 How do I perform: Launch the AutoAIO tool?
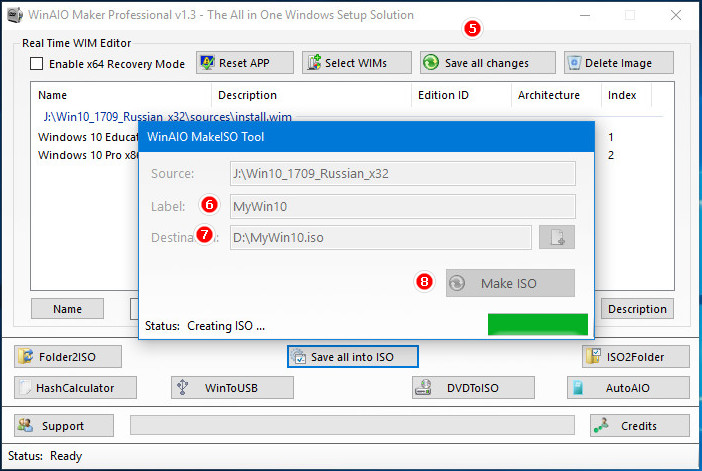628,388
